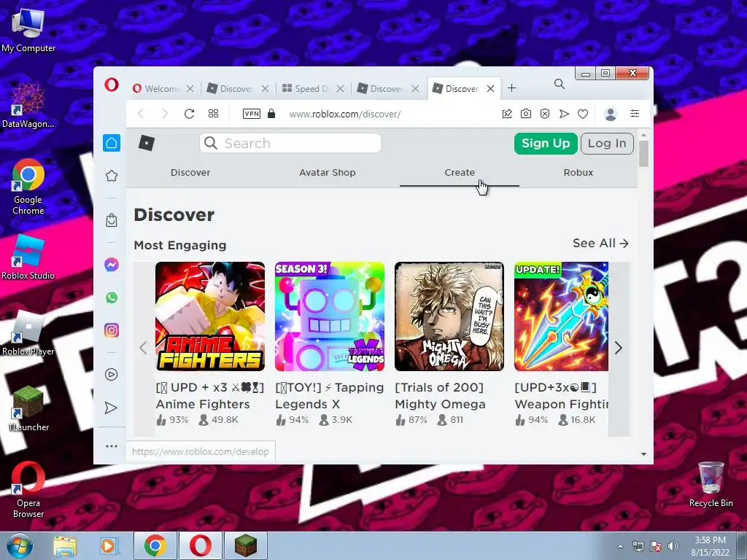Open Messenger in the Opera sidebar
This screenshot has width=747, height=560.
[x=112, y=265]
